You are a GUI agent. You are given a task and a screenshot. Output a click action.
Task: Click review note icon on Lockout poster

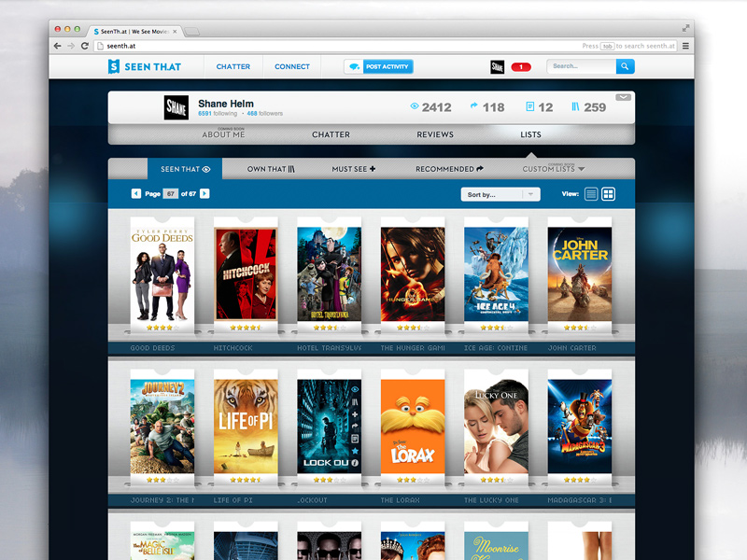point(355,439)
